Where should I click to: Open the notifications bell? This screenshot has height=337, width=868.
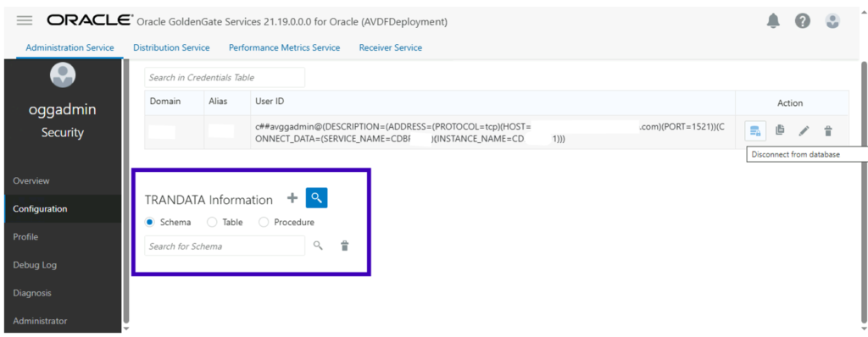point(773,21)
